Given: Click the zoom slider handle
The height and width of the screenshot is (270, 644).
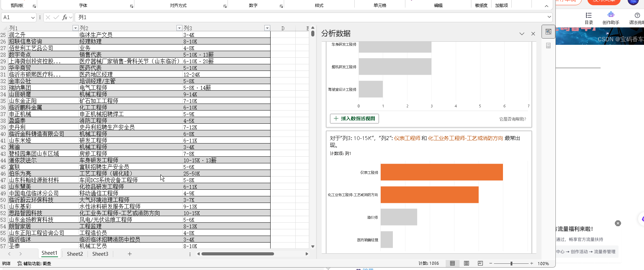Looking at the screenshot, I should tap(511, 263).
